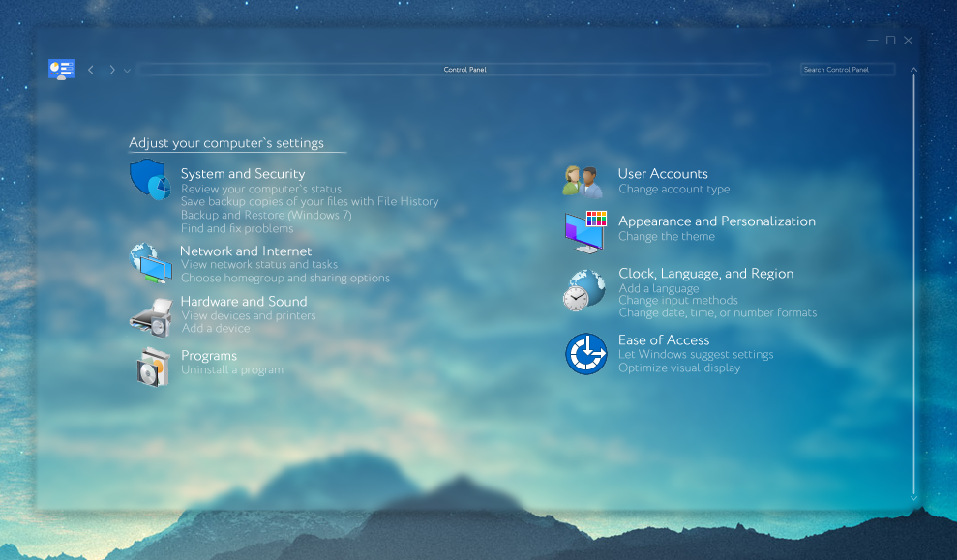The height and width of the screenshot is (560, 957).
Task: Click the Hardware and Sound printer icon
Action: pyautogui.click(x=151, y=317)
